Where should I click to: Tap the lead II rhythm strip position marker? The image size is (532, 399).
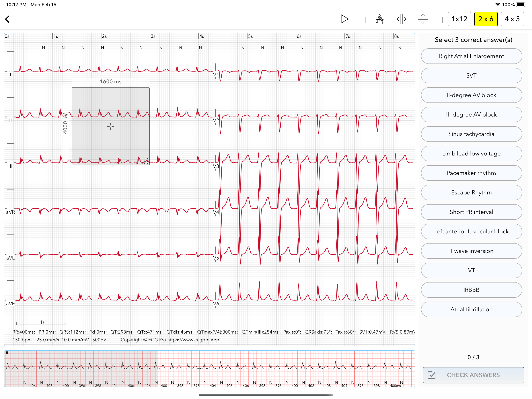pyautogui.click(x=158, y=368)
